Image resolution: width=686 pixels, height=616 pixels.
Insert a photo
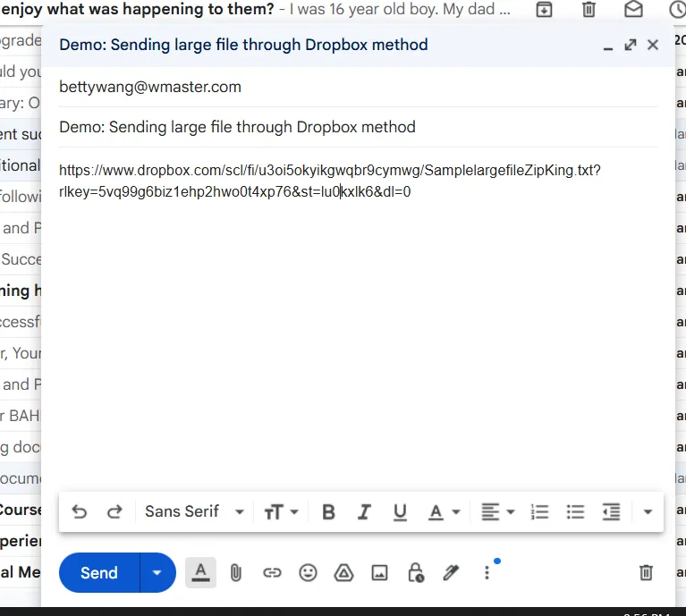379,573
